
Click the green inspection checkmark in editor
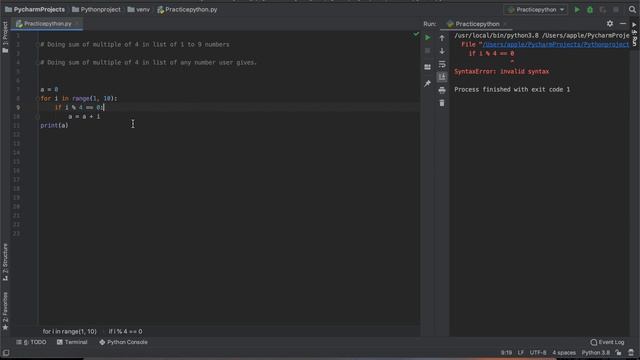(416, 34)
